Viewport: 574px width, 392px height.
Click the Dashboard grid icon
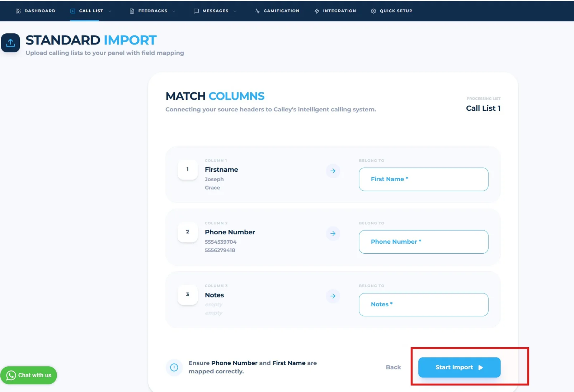coord(18,11)
